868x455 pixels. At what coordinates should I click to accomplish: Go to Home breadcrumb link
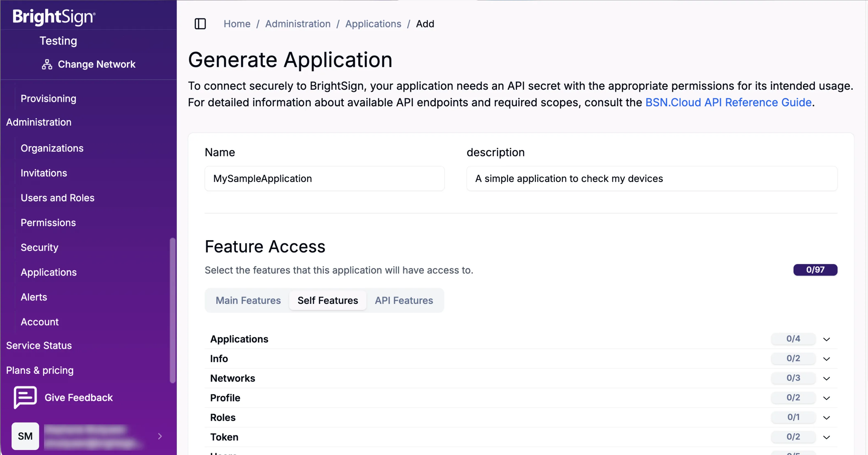[x=237, y=24]
